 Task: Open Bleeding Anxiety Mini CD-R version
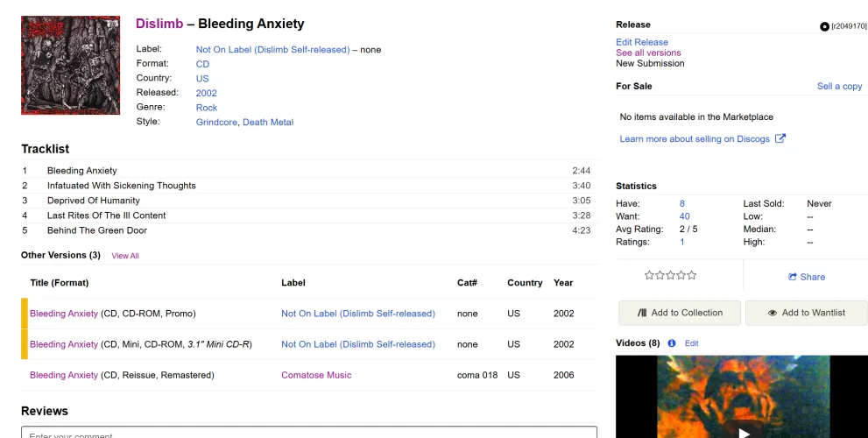(64, 344)
